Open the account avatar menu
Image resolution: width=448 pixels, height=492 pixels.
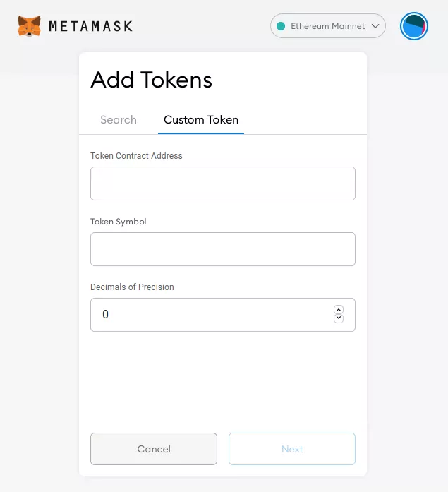point(413,26)
